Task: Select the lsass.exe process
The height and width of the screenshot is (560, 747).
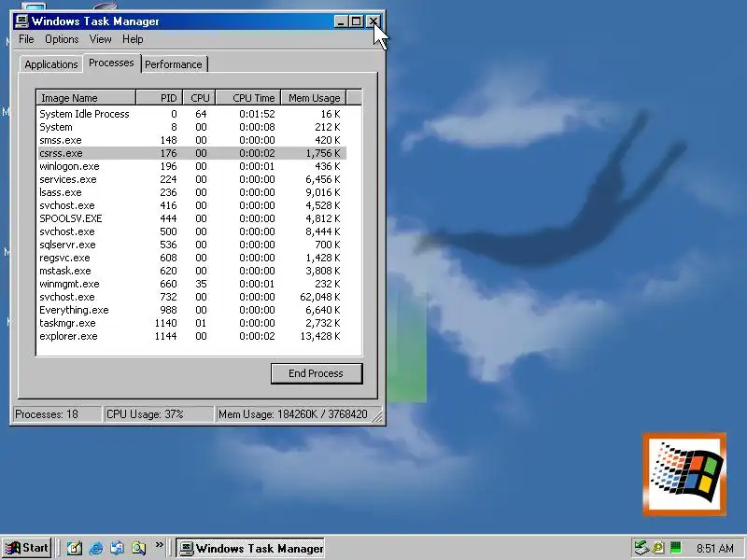Action: [x=192, y=192]
